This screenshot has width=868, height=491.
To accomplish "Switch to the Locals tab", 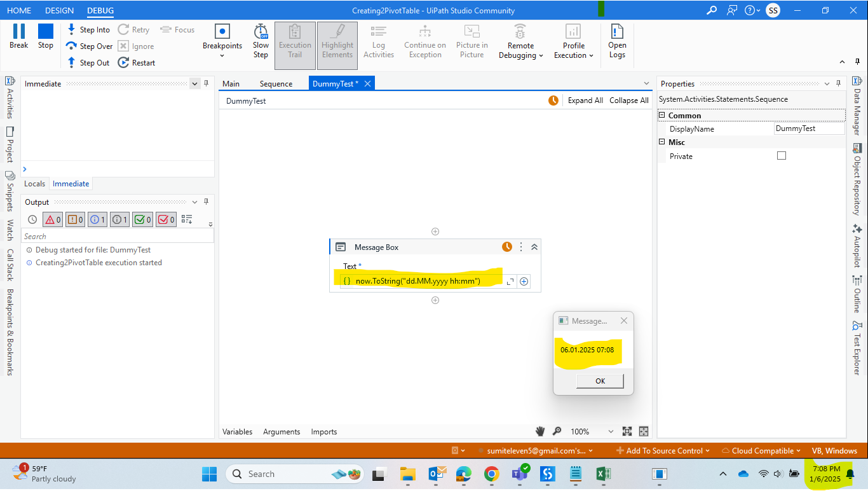I will click(35, 183).
